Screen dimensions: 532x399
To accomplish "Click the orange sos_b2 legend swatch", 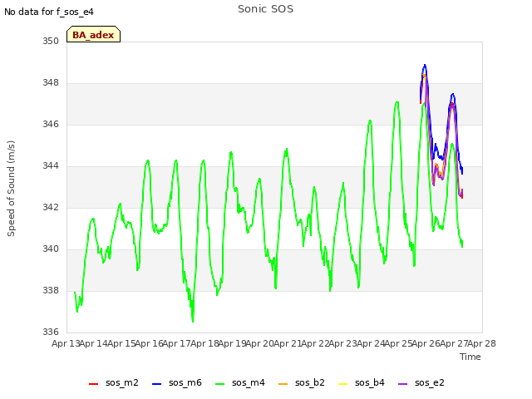I will (x=283, y=384).
